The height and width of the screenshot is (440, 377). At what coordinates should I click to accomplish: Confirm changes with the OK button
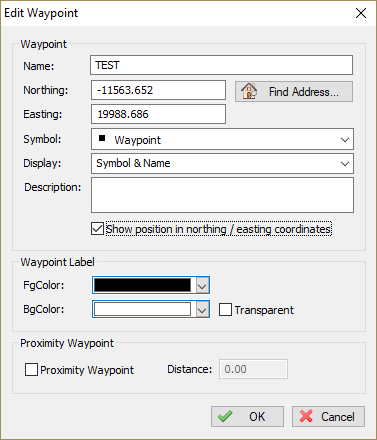(247, 416)
